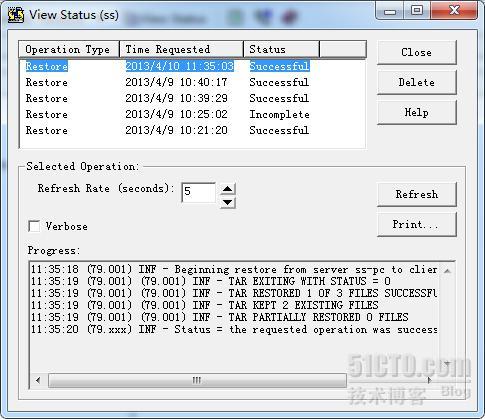Click the Refresh button

coord(416,194)
